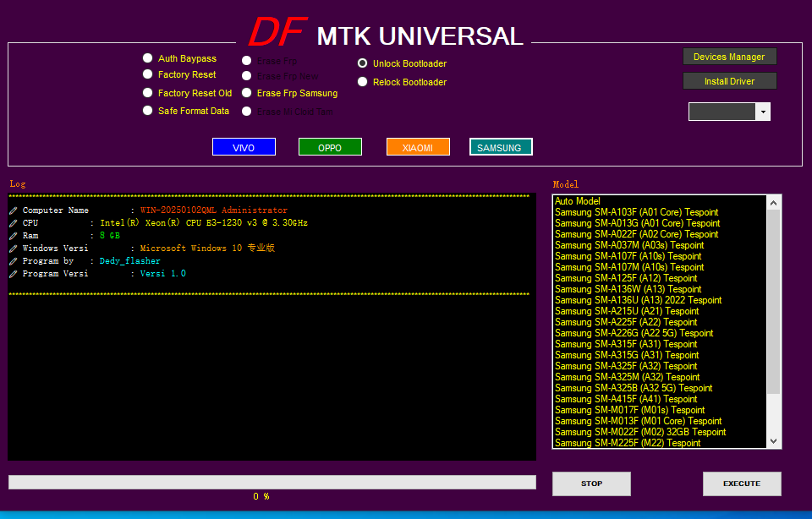Expand the combo box dropdown arrow

coord(763,112)
